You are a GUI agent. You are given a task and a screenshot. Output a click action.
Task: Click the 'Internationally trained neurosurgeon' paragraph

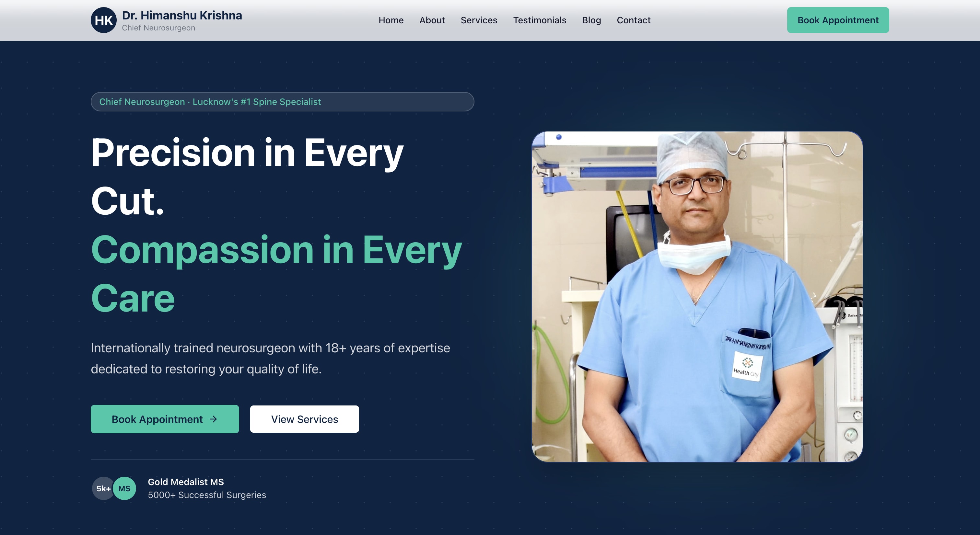271,358
